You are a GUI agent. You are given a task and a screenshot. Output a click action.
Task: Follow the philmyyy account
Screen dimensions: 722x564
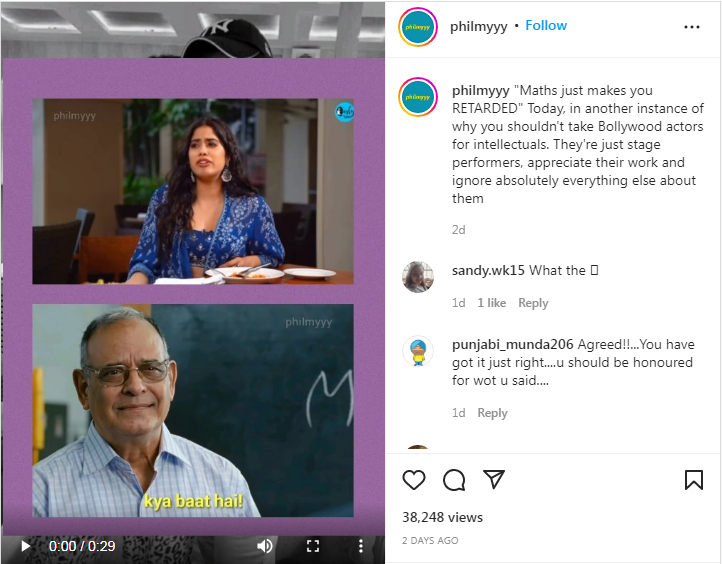(546, 26)
